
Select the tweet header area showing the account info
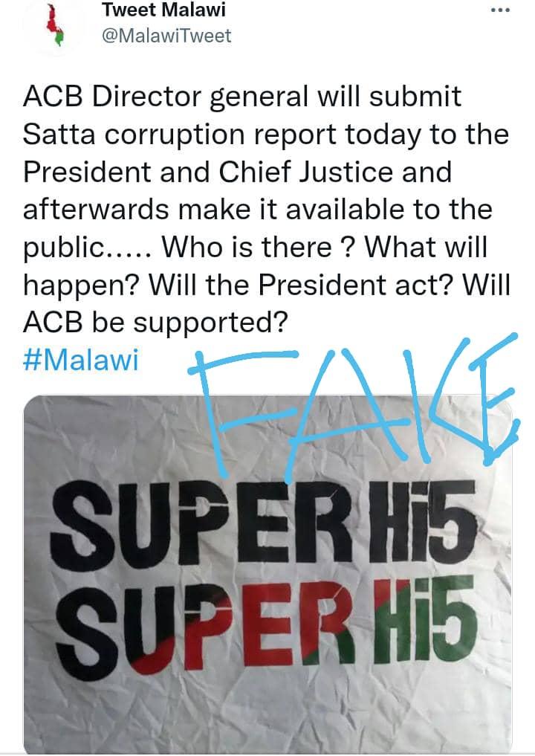point(163,22)
